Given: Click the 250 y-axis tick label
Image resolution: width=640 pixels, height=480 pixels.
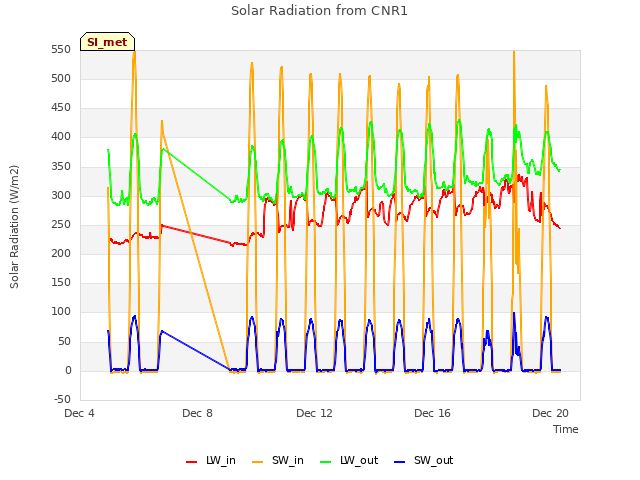Looking at the screenshot, I should click(61, 224).
